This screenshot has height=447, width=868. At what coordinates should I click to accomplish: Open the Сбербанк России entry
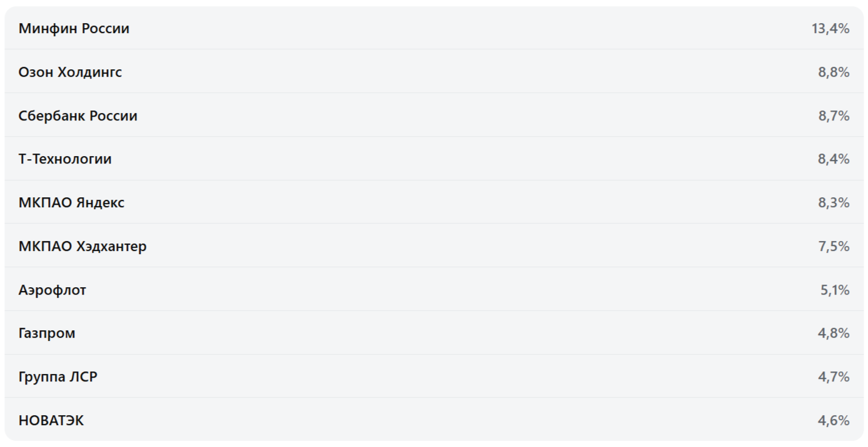(x=77, y=116)
